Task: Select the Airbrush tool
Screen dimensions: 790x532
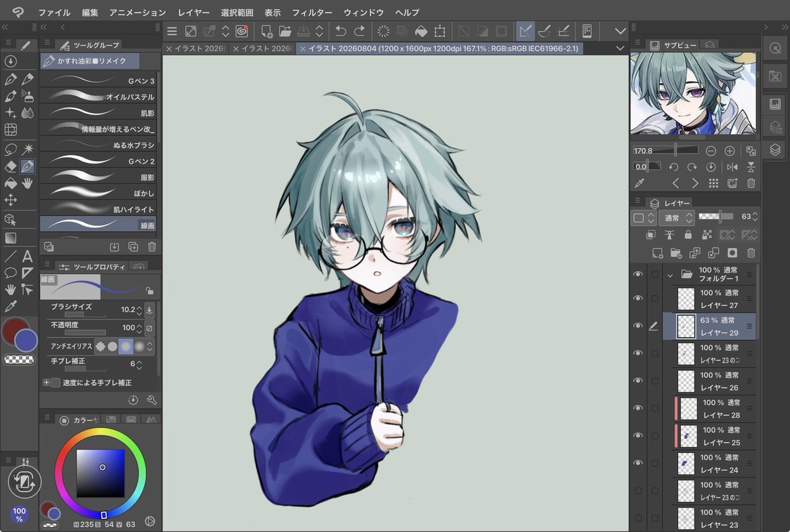Action: pyautogui.click(x=28, y=96)
